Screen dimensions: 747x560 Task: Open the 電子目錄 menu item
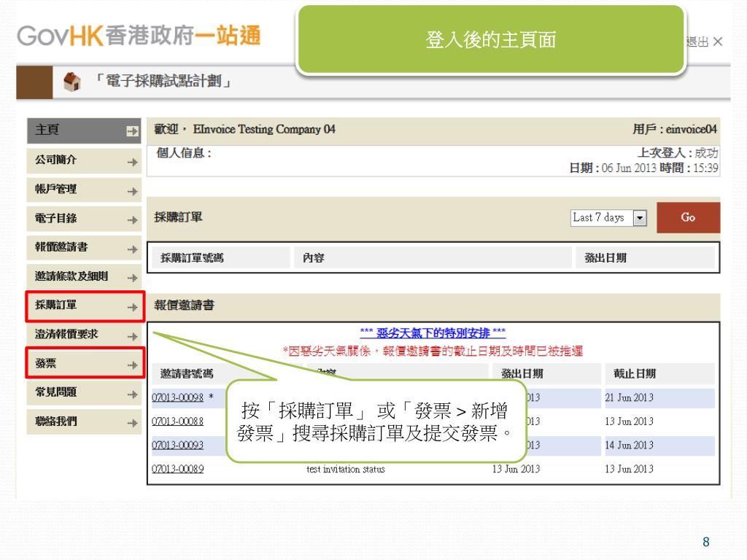click(84, 219)
